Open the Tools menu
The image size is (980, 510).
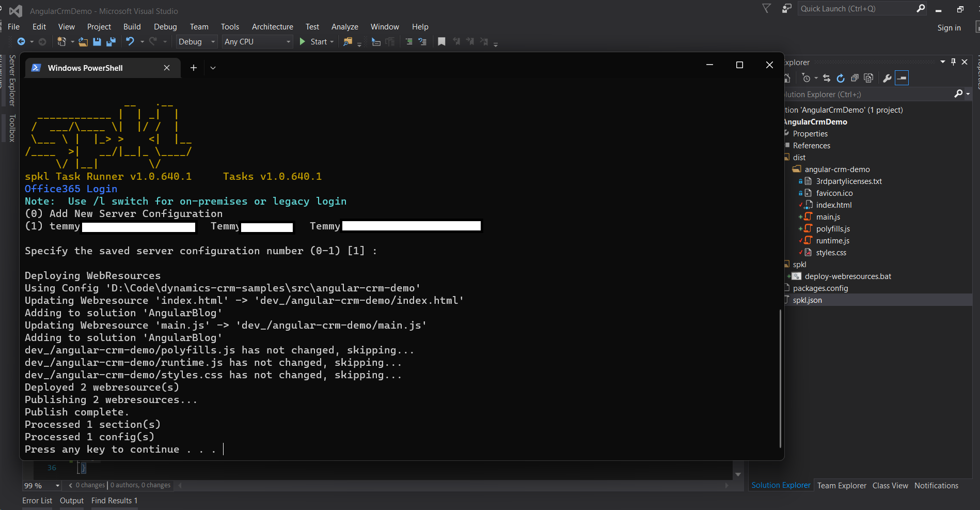tap(230, 27)
